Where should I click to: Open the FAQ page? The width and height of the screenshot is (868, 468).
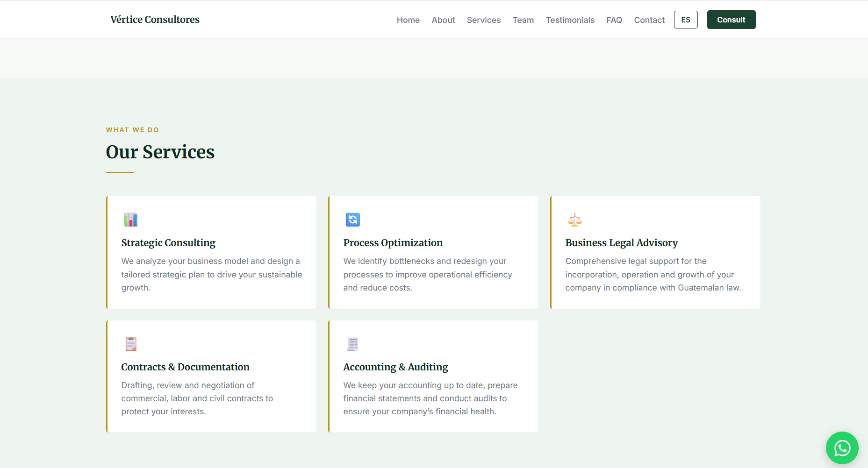coord(614,20)
